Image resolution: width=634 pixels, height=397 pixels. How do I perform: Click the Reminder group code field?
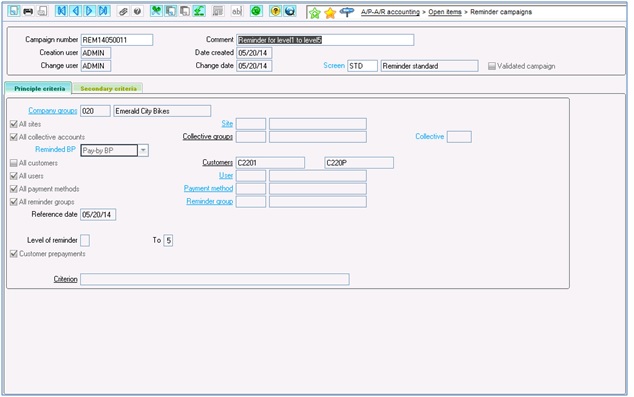coord(251,202)
